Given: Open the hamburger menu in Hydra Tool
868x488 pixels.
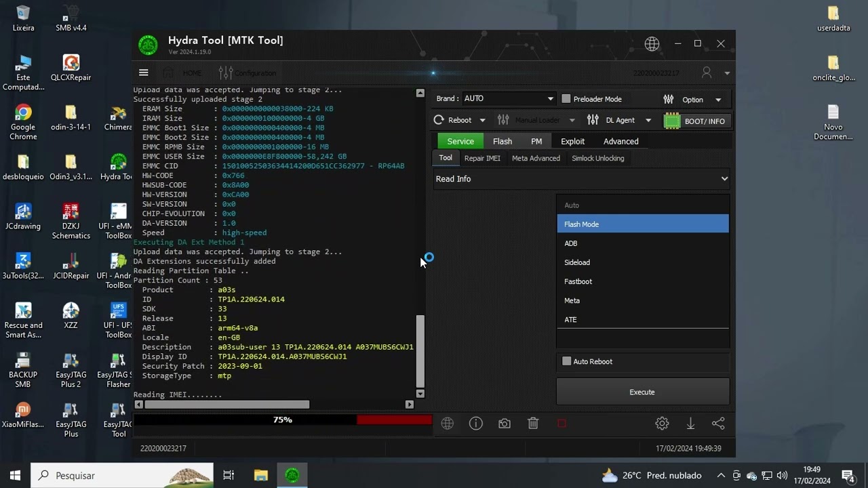Looking at the screenshot, I should click(x=143, y=73).
